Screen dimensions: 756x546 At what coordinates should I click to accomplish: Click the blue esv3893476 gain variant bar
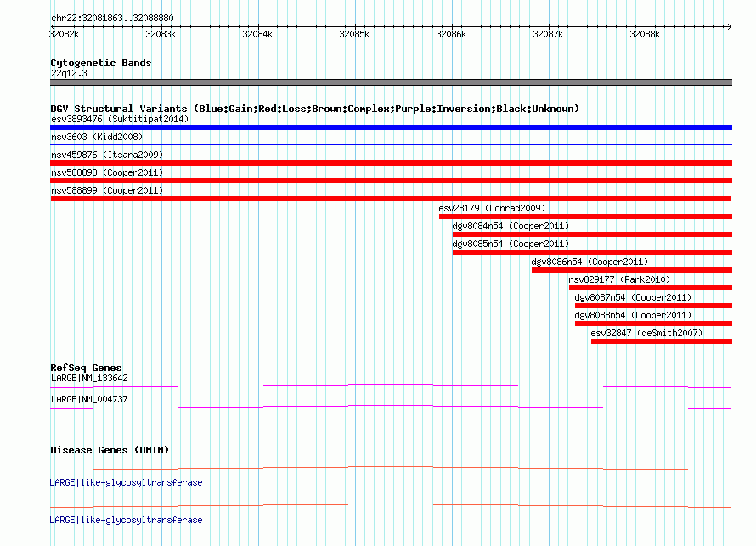coord(391,127)
